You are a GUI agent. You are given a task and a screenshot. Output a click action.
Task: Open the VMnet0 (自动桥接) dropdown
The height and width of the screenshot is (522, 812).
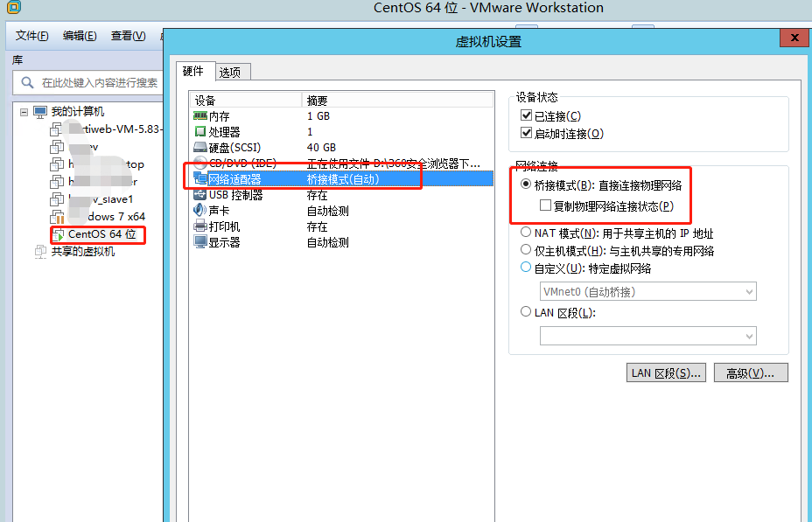(x=647, y=291)
